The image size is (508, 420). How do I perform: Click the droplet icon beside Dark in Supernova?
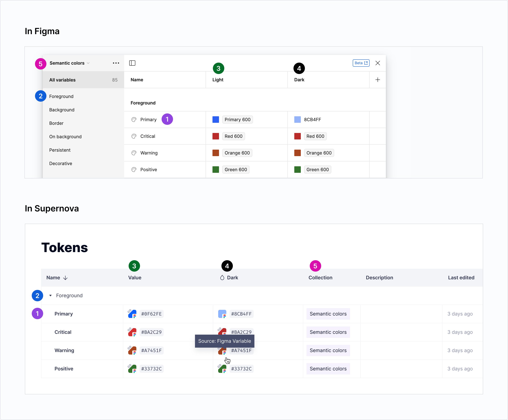[x=222, y=278]
